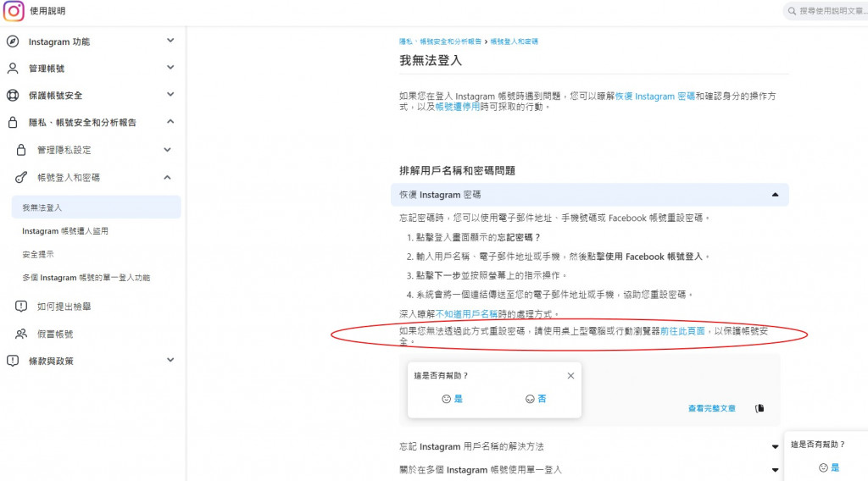Click 否 in the feedback popup
Image resolution: width=868 pixels, height=481 pixels.
pyautogui.click(x=542, y=399)
